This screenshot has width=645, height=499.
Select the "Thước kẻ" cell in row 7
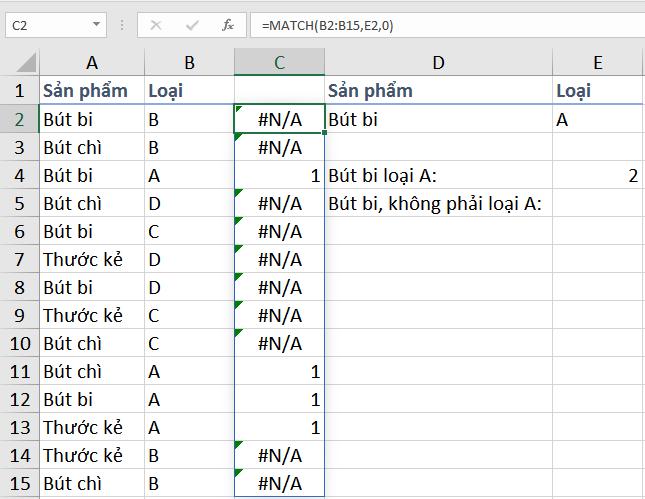[92, 259]
